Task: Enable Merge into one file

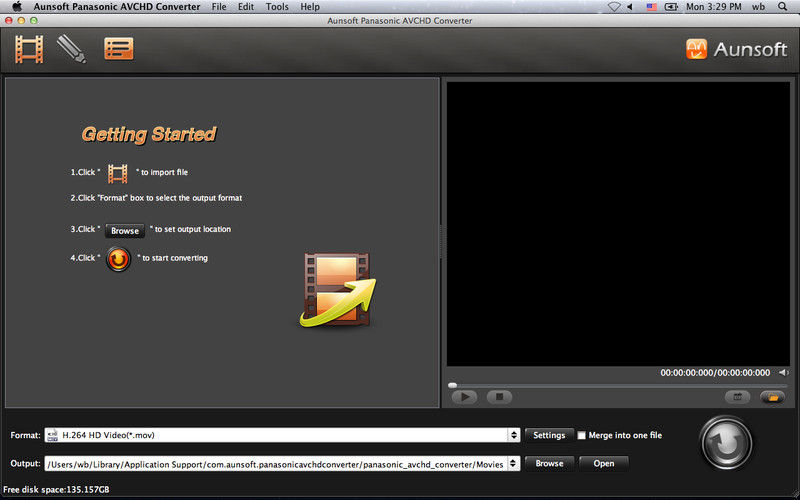Action: click(x=582, y=435)
